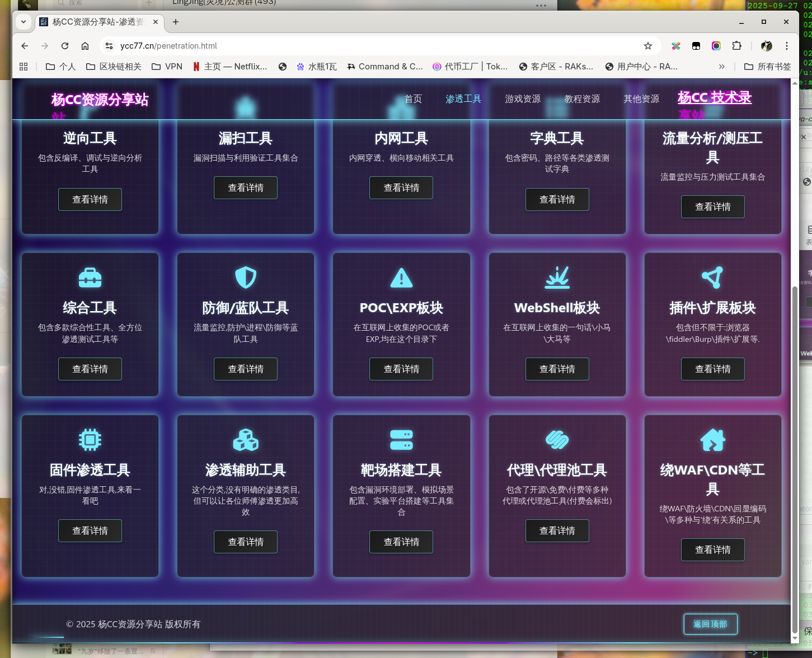
Task: Expand hidden bookmarks with the double chevron
Action: pos(722,67)
